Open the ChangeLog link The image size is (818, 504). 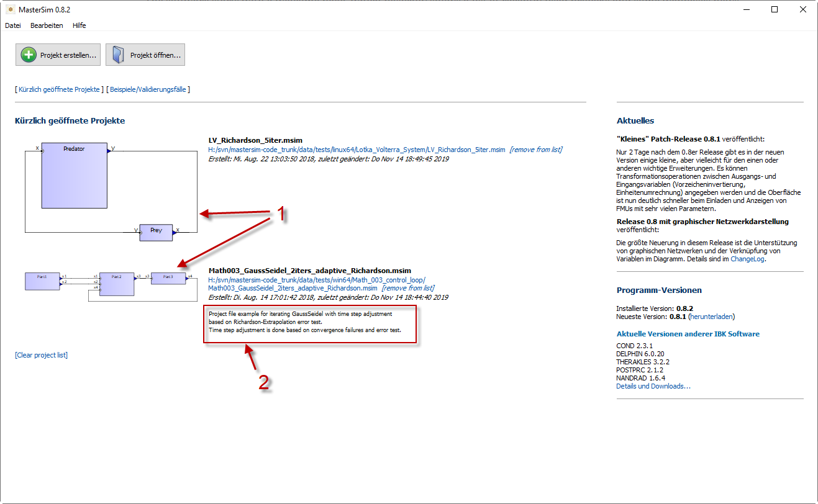coord(747,259)
